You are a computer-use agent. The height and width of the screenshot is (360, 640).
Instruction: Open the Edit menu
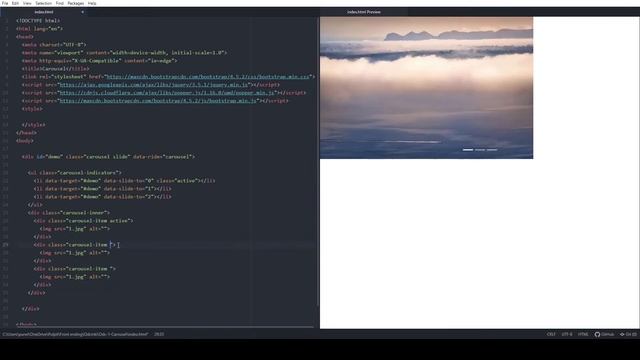pyautogui.click(x=15, y=3)
